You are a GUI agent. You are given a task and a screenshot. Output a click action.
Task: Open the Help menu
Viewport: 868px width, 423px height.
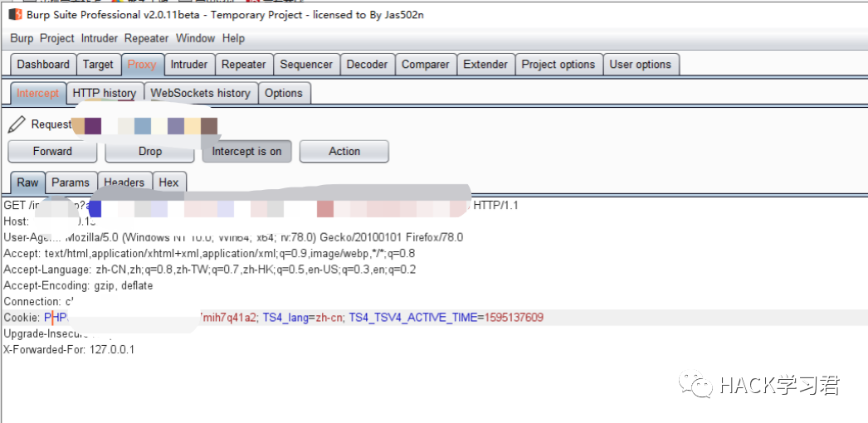(233, 38)
